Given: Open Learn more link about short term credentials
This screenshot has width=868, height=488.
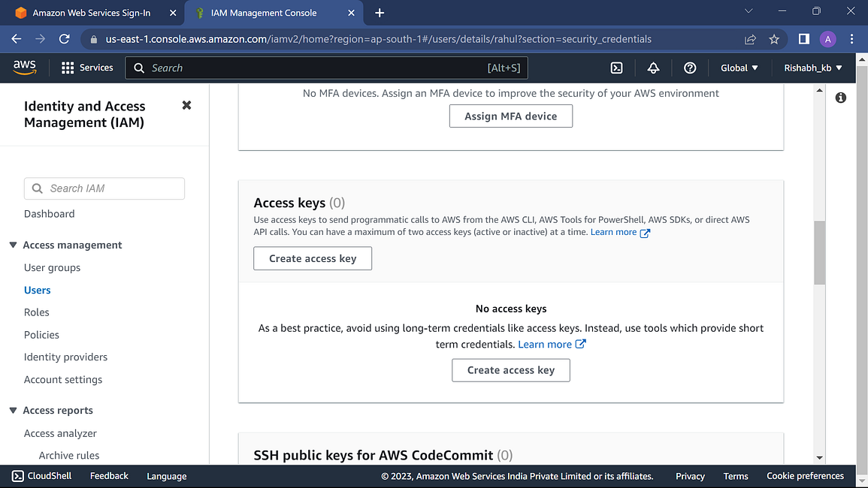Looking at the screenshot, I should coord(545,344).
